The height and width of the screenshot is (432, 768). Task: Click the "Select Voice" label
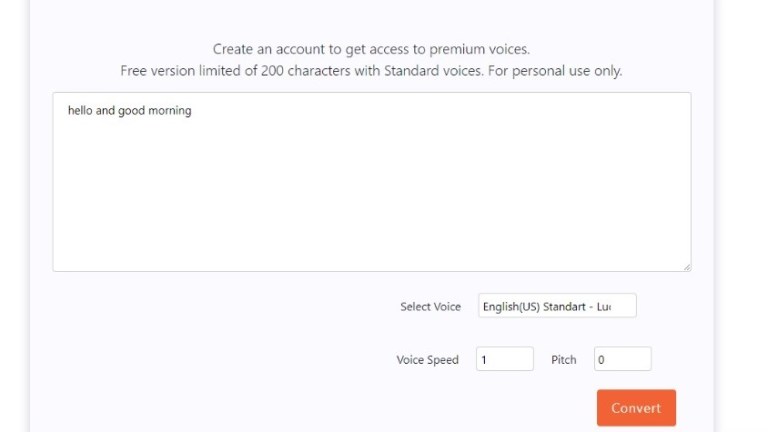click(x=430, y=307)
